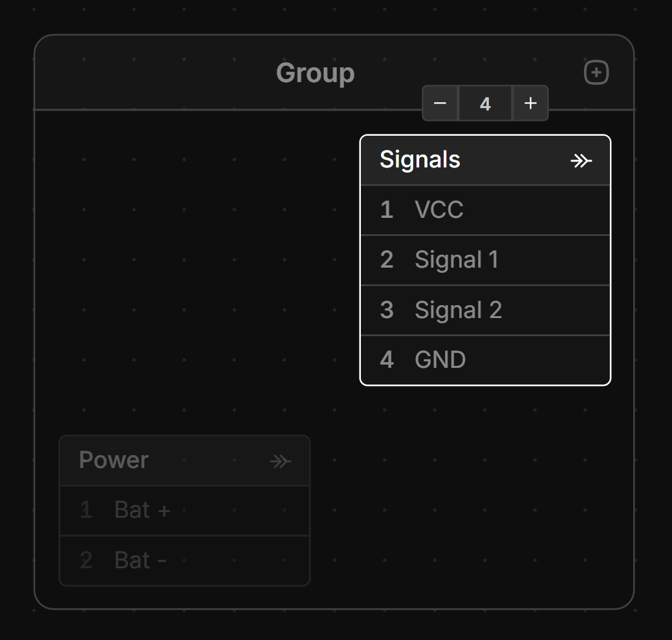Viewport: 672px width, 640px height.
Task: Click the VCC pin label
Action: coord(439,210)
